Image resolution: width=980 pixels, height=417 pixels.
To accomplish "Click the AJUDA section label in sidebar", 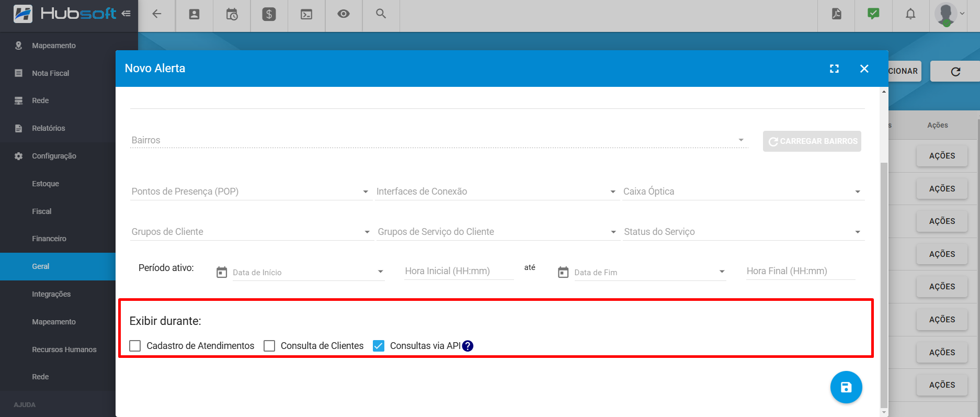I will pos(25,405).
